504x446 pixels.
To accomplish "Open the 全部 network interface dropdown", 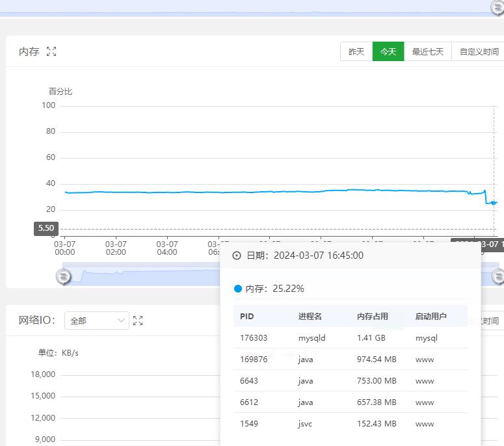I will coord(97,321).
